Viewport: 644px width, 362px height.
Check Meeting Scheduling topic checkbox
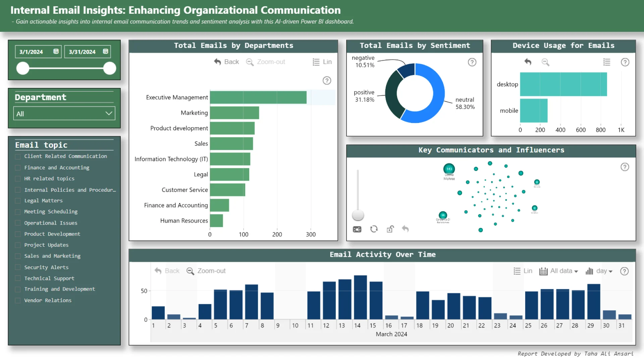(18, 212)
